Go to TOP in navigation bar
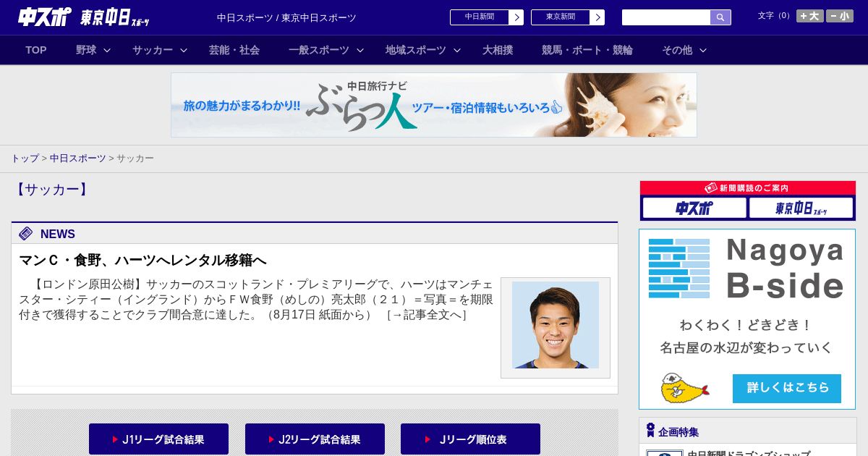868x456 pixels. (36, 50)
